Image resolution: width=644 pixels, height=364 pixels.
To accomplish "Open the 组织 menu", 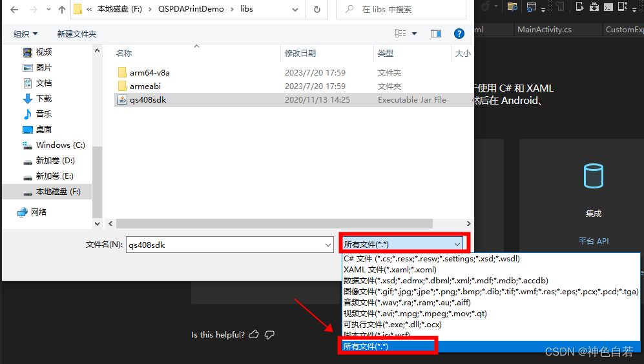I will coord(25,34).
